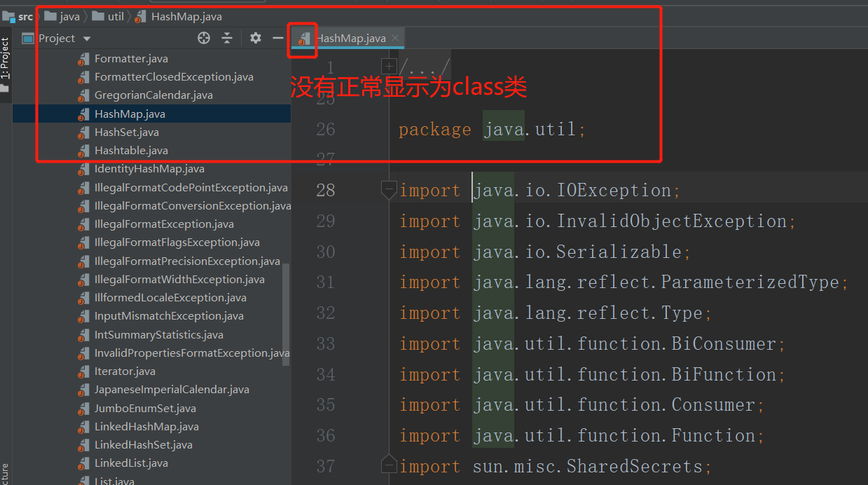The image size is (868, 485).
Task: Click util in the breadcrumb bar
Action: tap(116, 16)
